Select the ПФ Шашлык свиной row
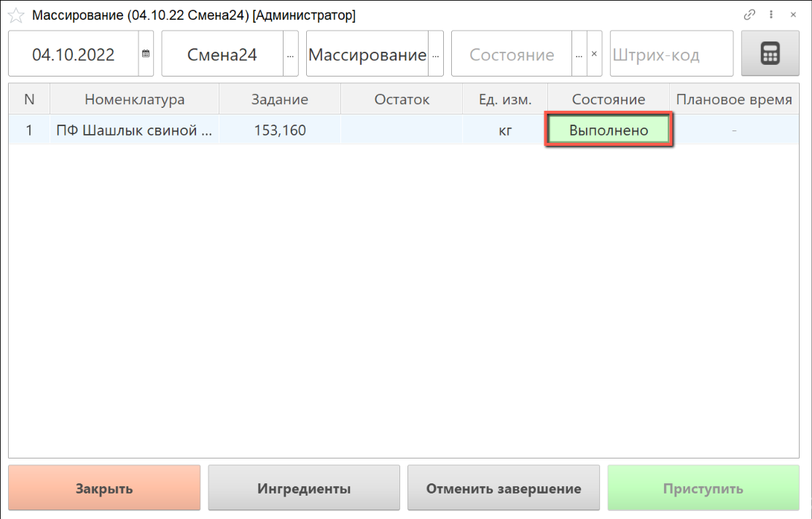Viewport: 812px width, 519px height. [x=134, y=131]
